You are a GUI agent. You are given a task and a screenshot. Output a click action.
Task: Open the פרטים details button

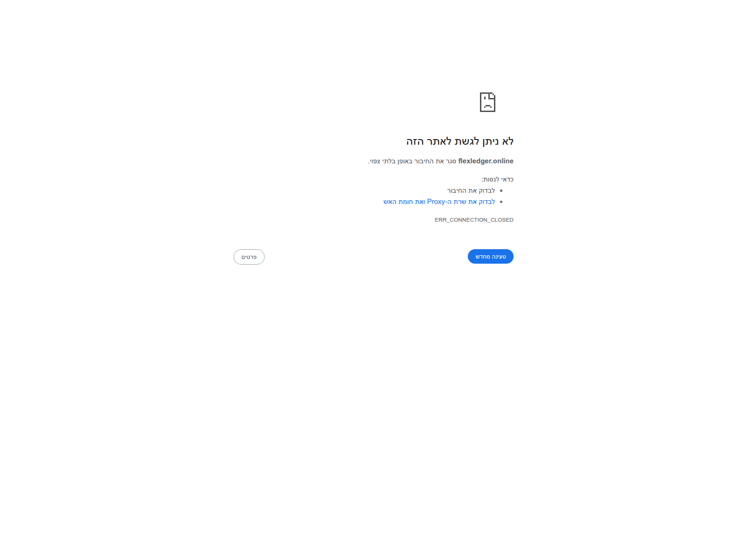pos(249,257)
